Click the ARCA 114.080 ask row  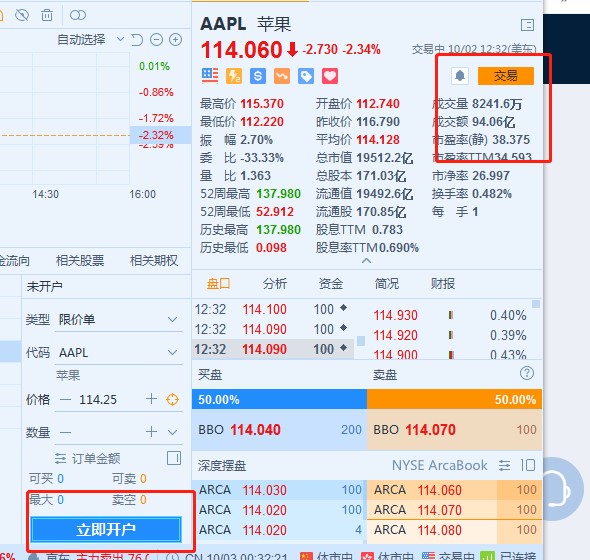(455, 530)
